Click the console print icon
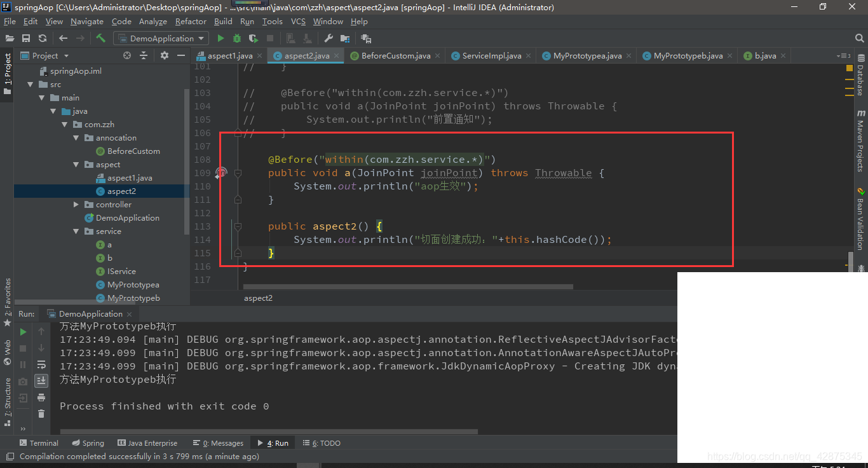This screenshot has width=868, height=468. coord(41,397)
